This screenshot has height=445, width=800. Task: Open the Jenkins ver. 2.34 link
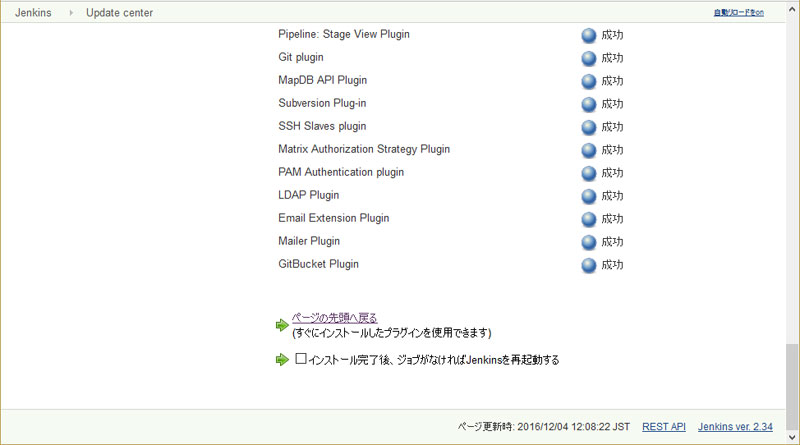[735, 427]
